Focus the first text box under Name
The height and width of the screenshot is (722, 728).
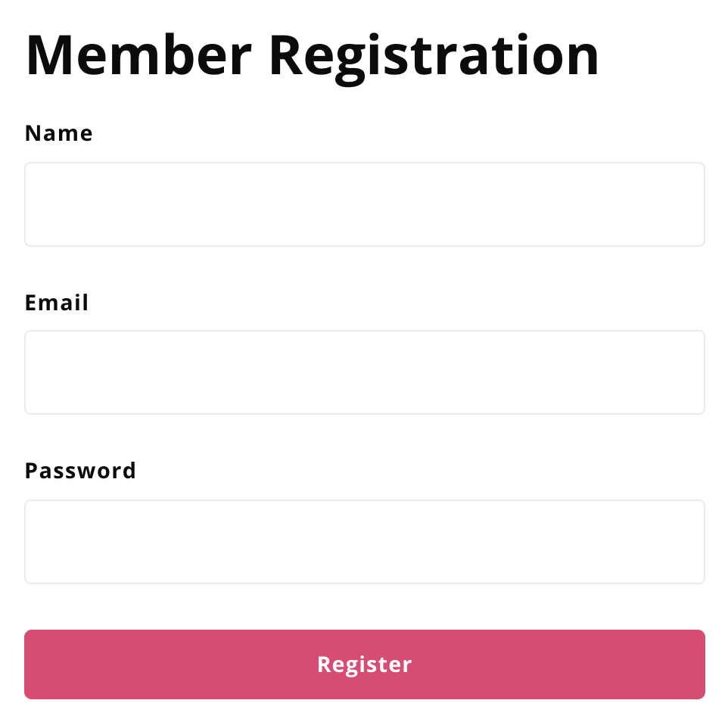[364, 204]
